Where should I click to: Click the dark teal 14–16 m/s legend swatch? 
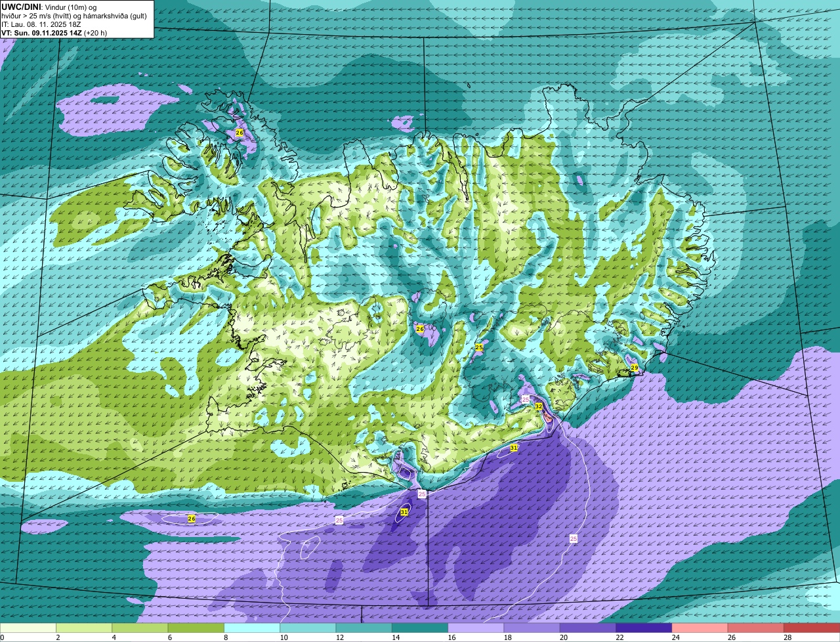420,628
